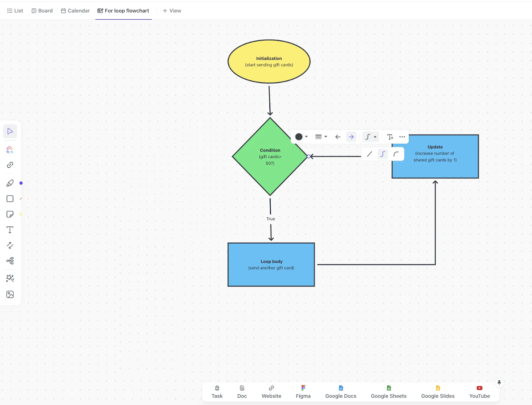Choose the rectangle shape tool
Screen dimensions: 532x405
click(x=10, y=199)
